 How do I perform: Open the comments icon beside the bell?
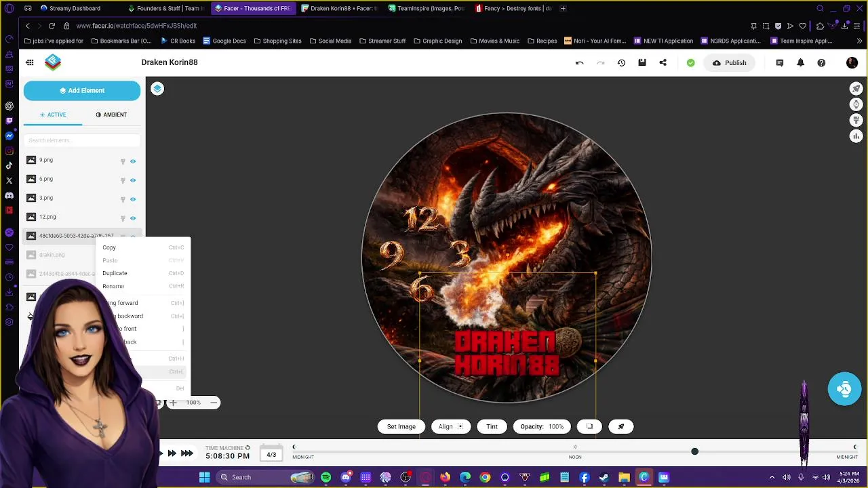coord(779,62)
